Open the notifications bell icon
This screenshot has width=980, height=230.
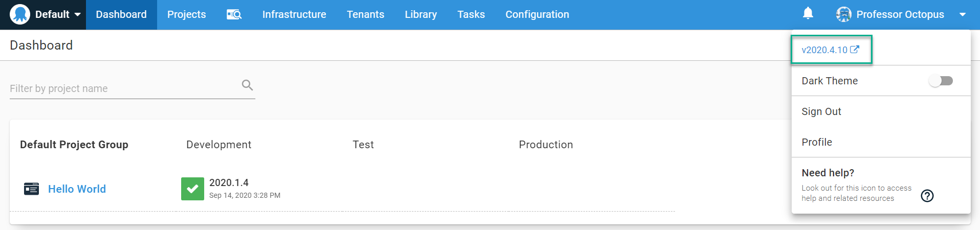point(808,13)
